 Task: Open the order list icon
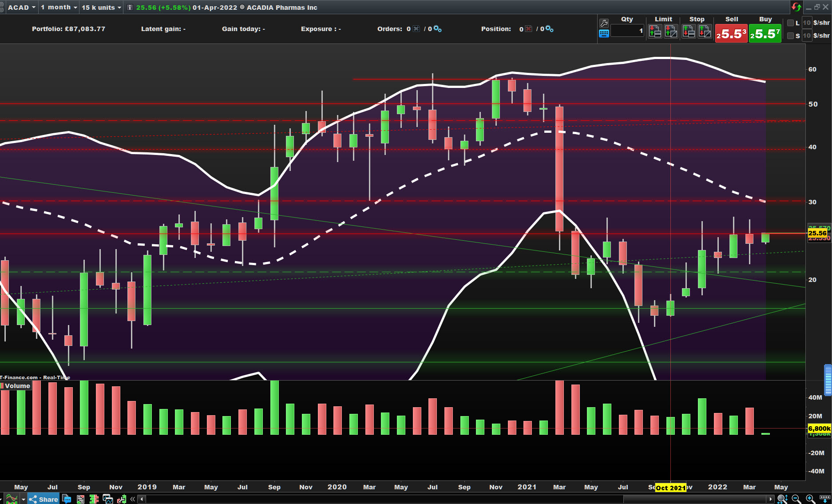click(x=80, y=499)
